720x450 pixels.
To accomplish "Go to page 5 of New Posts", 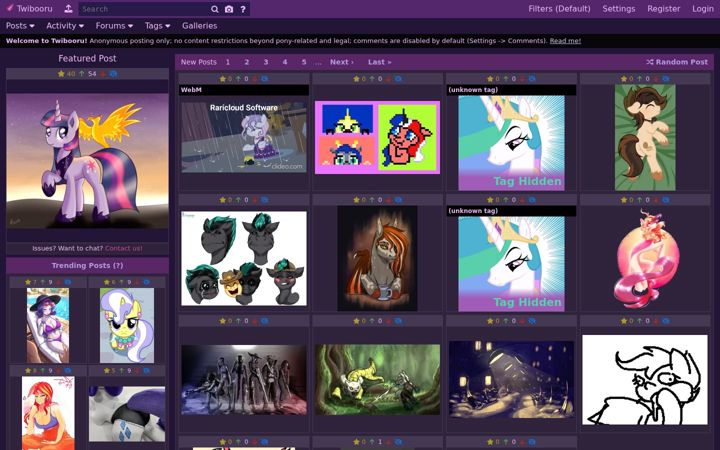I will pos(304,62).
